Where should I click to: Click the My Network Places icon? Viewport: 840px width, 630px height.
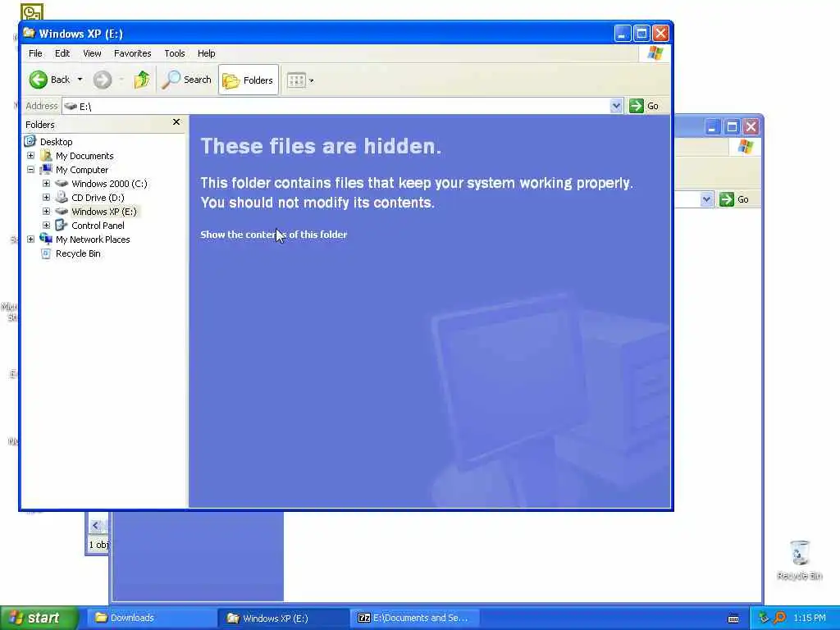tap(46, 239)
